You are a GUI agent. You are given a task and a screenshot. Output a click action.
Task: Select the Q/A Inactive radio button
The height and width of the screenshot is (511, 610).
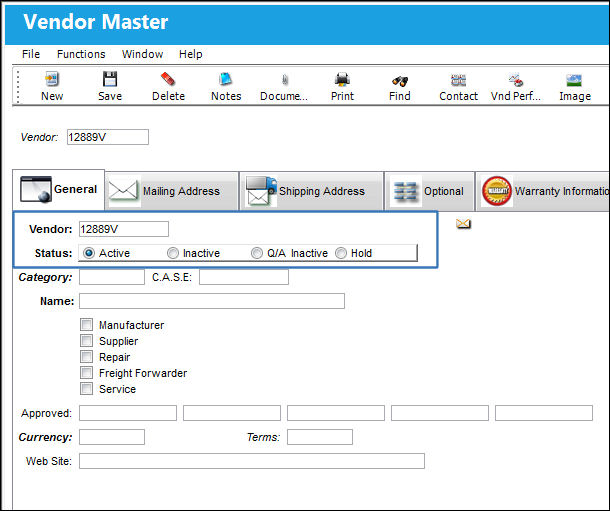(257, 253)
